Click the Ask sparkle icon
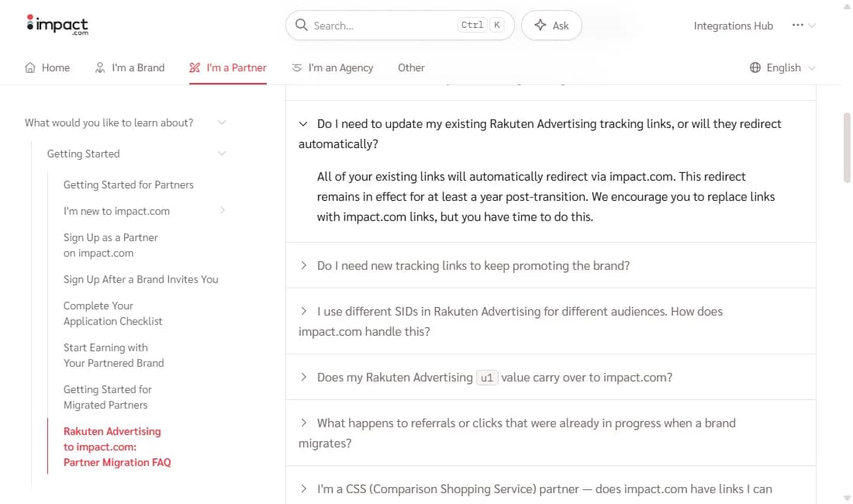 (x=540, y=25)
